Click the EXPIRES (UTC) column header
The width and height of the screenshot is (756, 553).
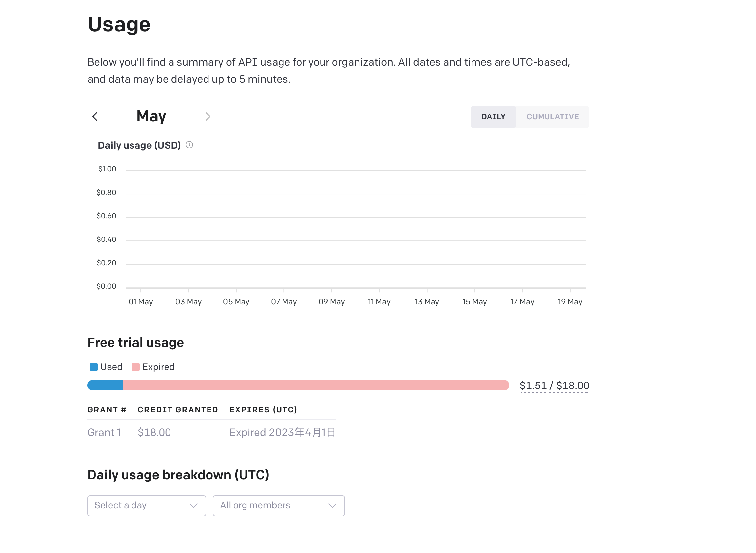point(263,410)
